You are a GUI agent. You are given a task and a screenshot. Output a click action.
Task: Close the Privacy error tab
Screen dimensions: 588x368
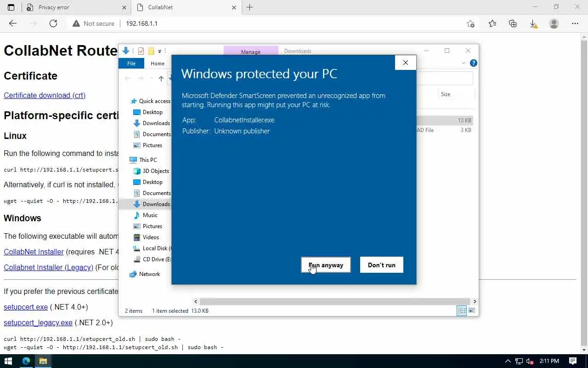[124, 7]
